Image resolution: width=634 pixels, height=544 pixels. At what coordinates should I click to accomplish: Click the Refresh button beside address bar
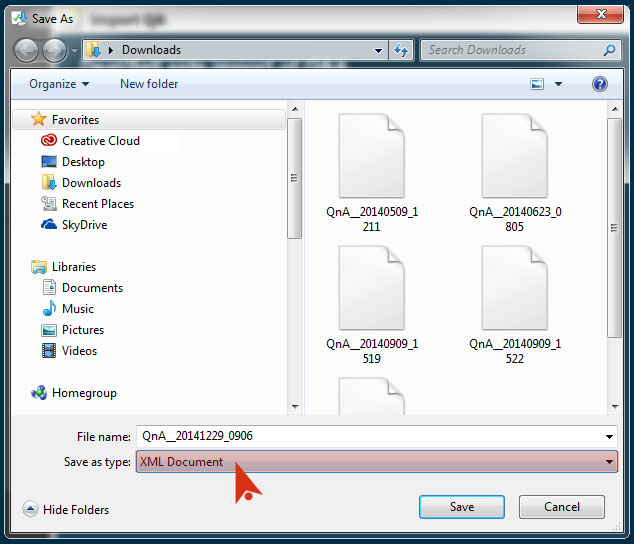click(401, 50)
